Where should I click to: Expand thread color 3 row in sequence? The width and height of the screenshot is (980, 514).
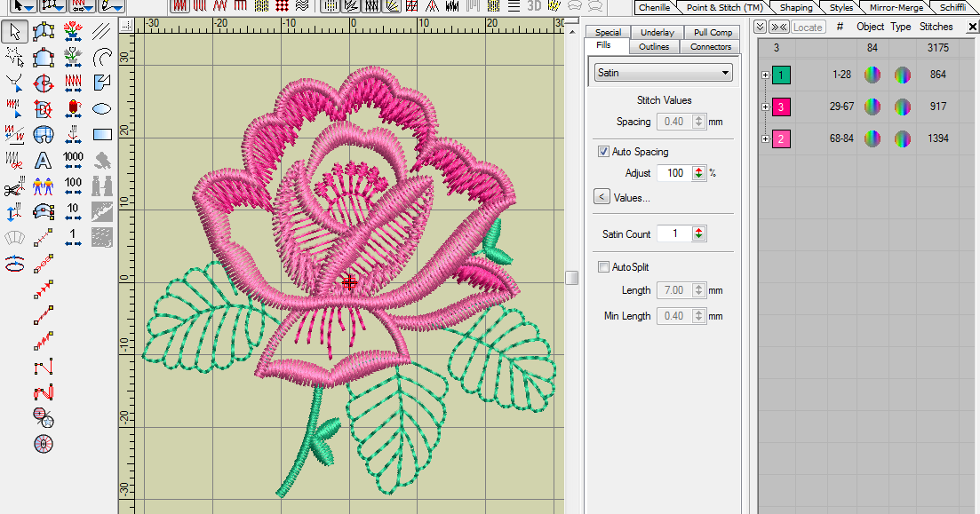(765, 107)
